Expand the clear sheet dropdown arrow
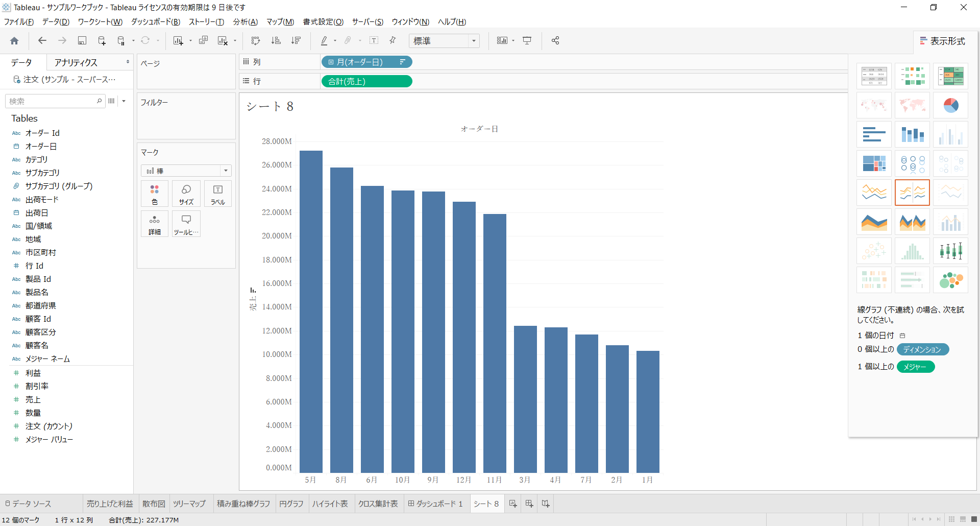This screenshot has height=526, width=980. [x=235, y=41]
